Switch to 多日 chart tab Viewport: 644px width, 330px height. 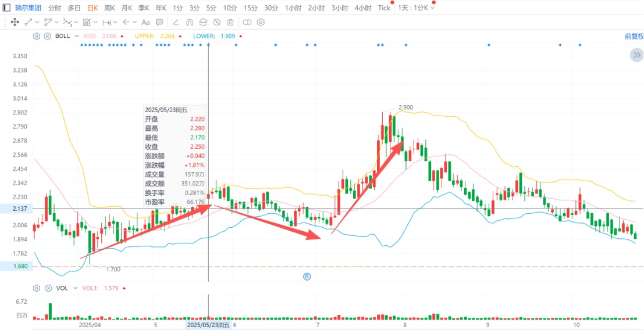tap(74, 8)
